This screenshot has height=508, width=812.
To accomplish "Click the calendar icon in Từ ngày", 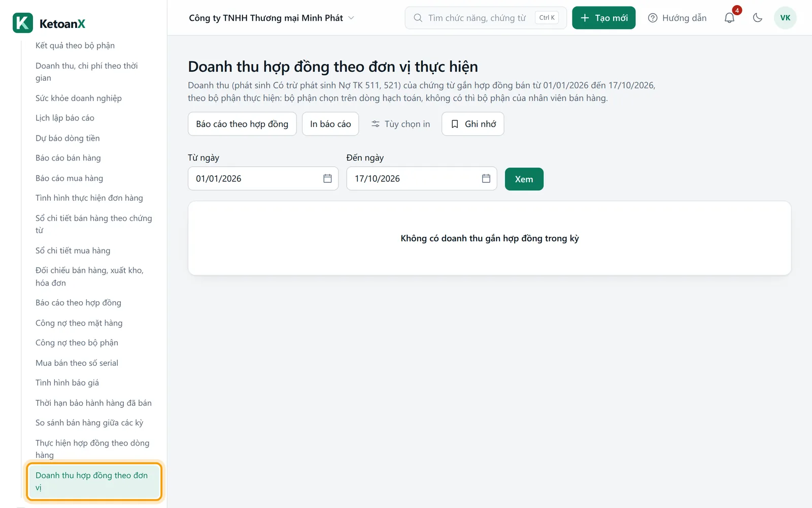I will 327,178.
